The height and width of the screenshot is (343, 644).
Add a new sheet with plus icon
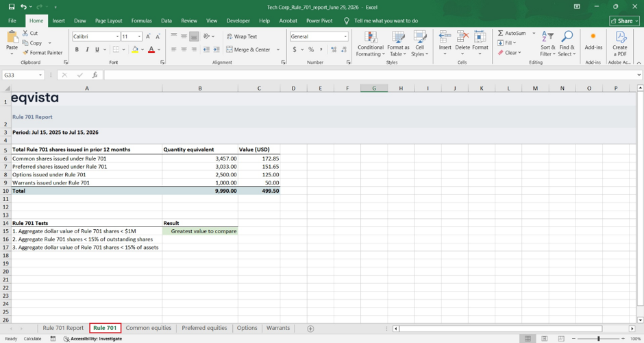click(310, 328)
